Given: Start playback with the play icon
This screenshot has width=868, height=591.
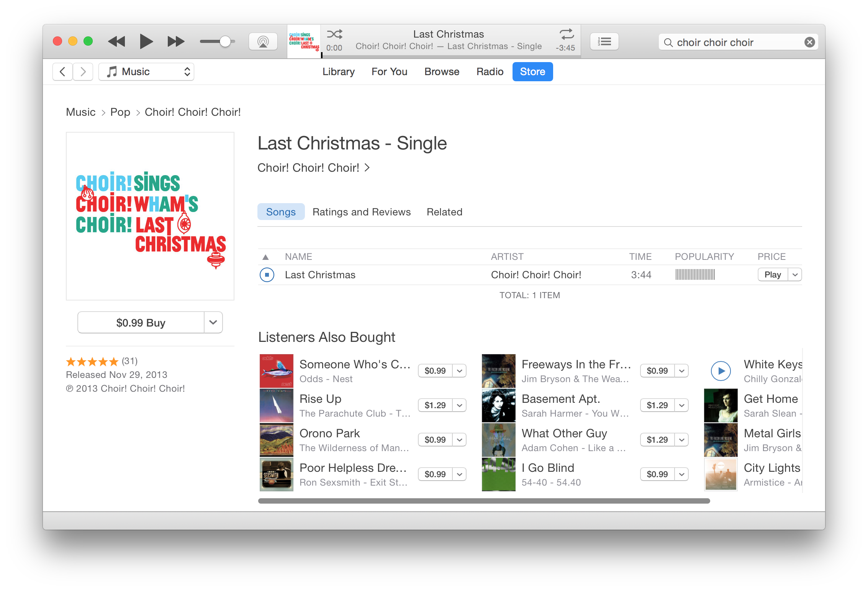Looking at the screenshot, I should click(146, 41).
